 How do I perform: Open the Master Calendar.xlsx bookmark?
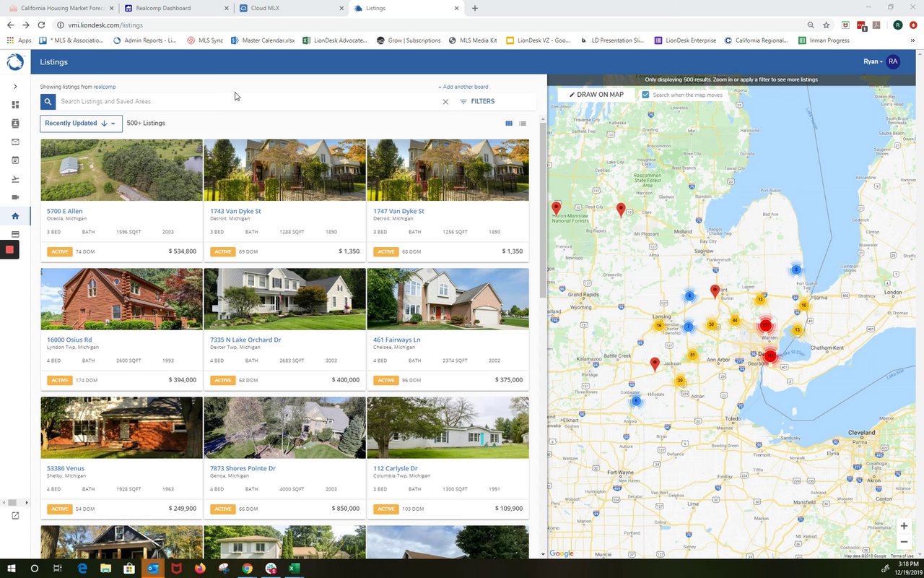[263, 40]
